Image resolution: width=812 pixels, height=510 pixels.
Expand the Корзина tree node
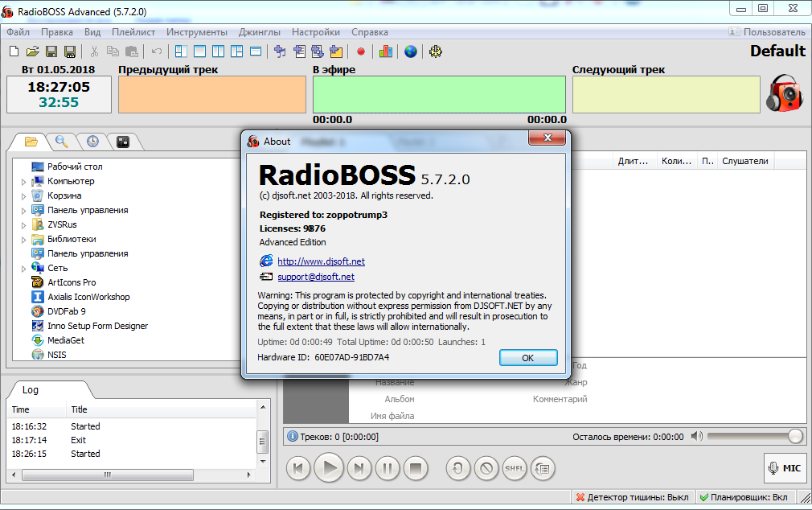coord(23,196)
